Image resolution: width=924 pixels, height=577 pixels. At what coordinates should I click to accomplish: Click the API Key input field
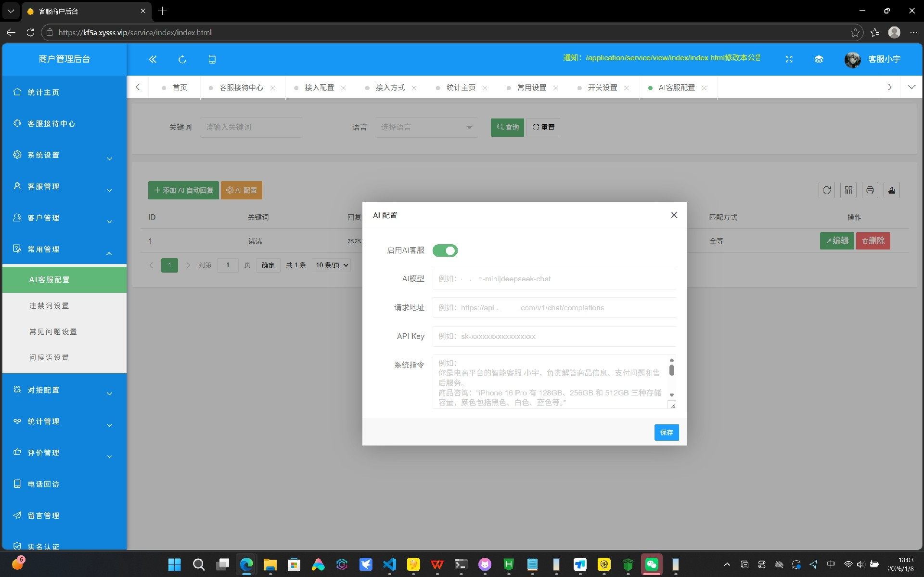point(553,336)
